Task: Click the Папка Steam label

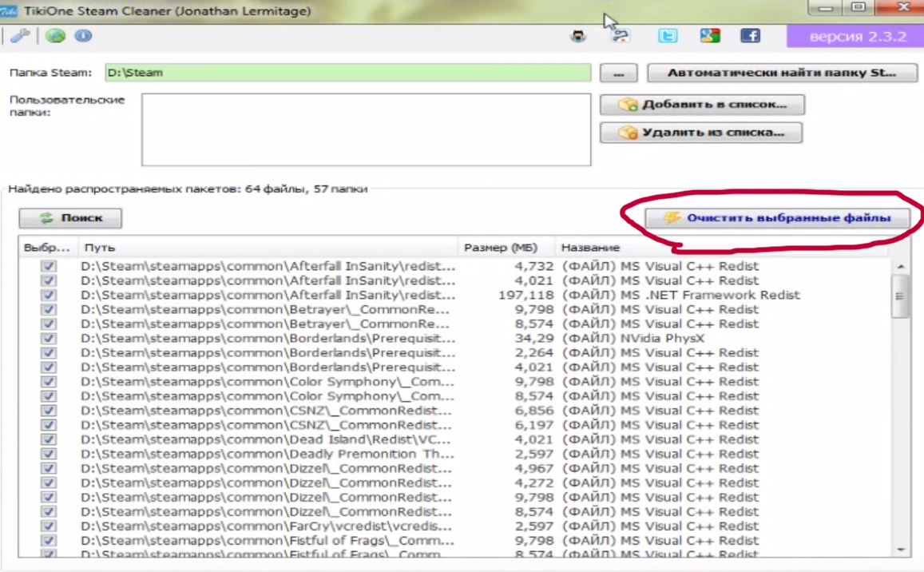Action: (x=50, y=73)
